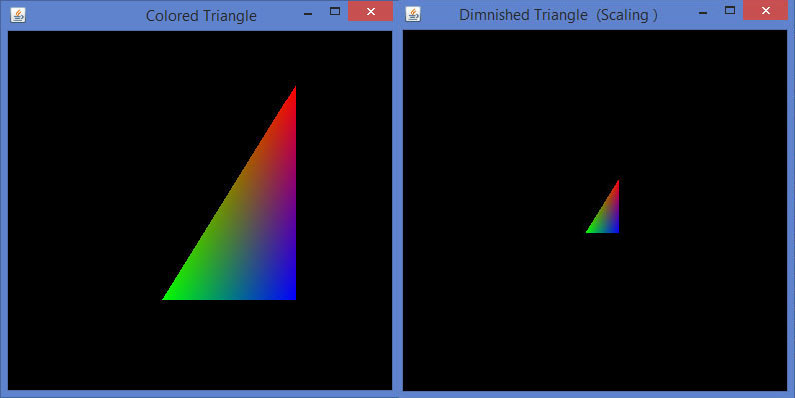
Task: Click the "Colored Triangle" title bar text
Action: point(201,16)
